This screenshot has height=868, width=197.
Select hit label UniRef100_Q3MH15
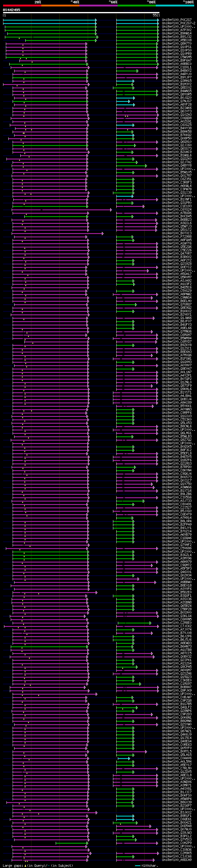tap(177, 81)
